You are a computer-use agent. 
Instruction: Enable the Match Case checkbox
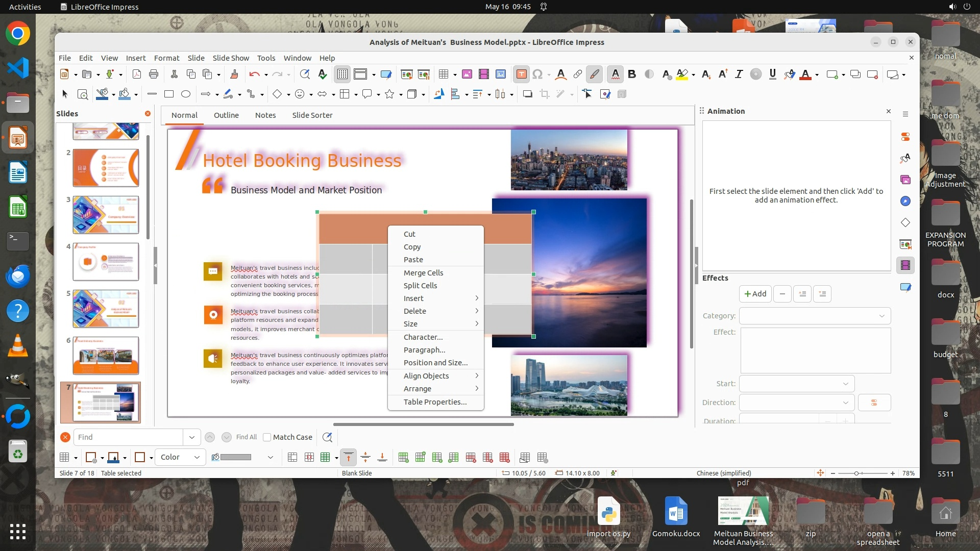click(x=267, y=437)
